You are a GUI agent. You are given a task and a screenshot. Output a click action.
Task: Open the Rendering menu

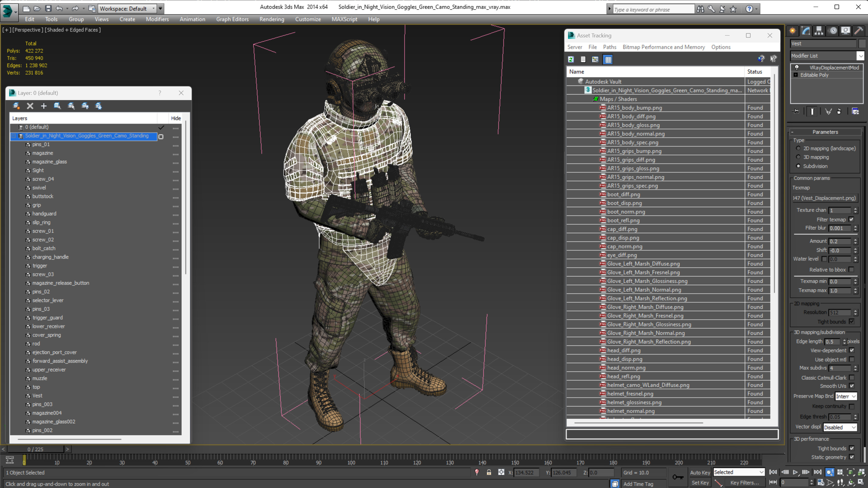pos(272,19)
